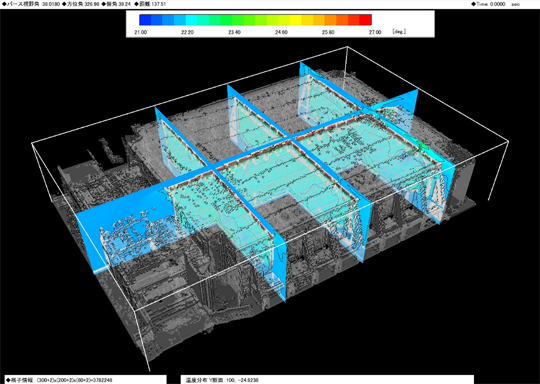Select the red swatch at the legend's end

pos(366,20)
